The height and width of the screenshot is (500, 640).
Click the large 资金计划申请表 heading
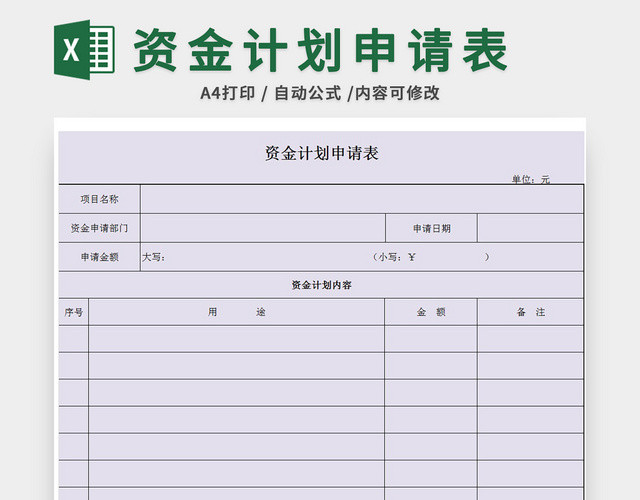pos(320,50)
